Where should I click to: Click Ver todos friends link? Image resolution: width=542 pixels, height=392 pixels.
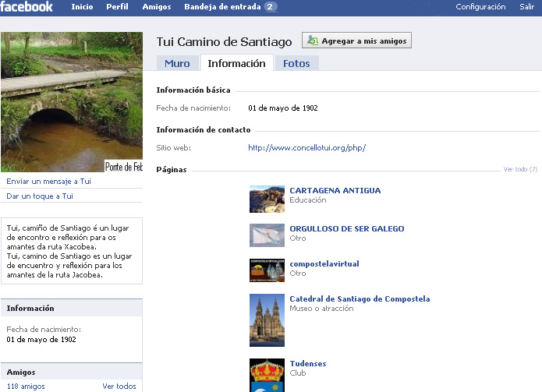pyautogui.click(x=119, y=387)
